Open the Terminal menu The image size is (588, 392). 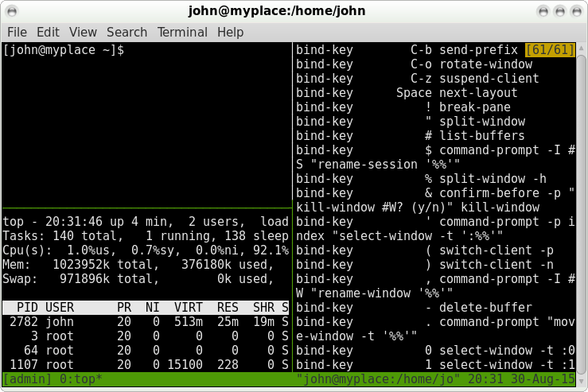click(x=182, y=33)
